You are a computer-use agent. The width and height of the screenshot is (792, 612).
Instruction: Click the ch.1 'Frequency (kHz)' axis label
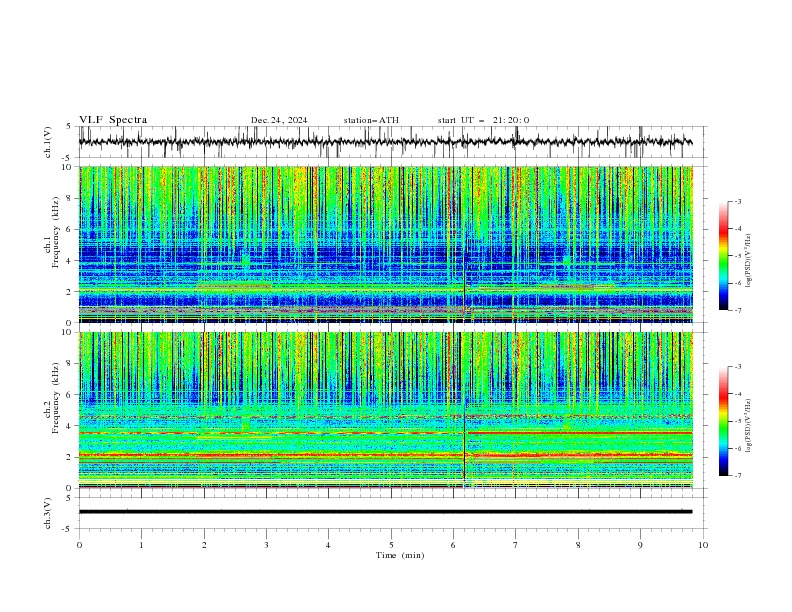click(x=56, y=232)
